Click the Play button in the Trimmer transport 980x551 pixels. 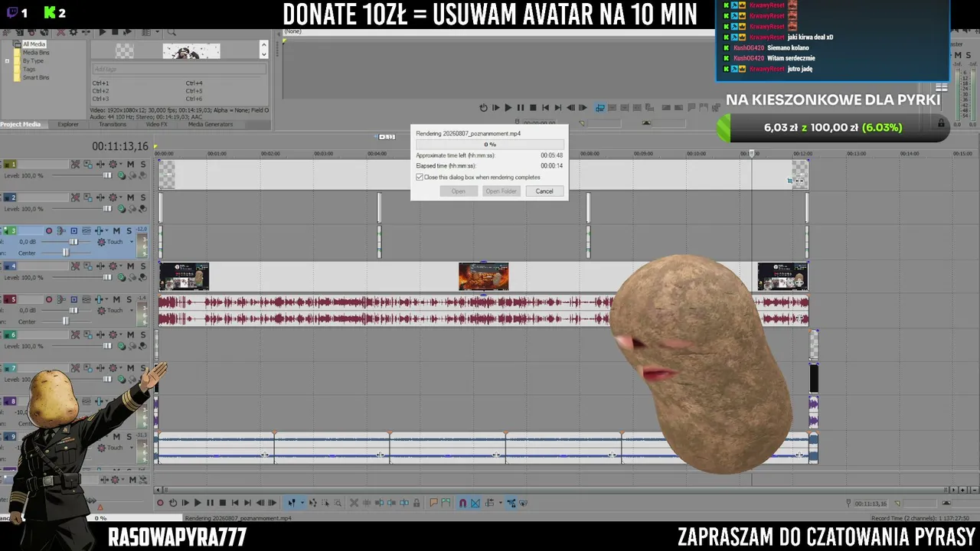point(508,108)
